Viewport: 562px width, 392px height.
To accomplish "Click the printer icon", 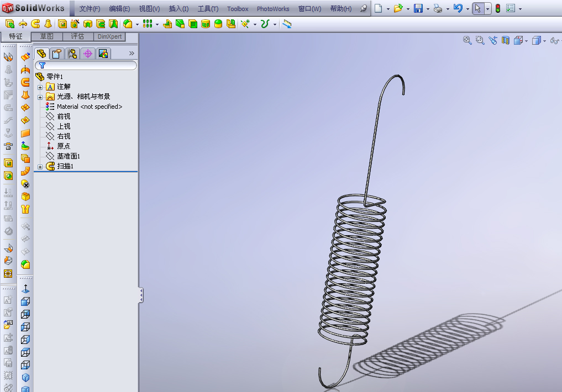I will coord(438,8).
